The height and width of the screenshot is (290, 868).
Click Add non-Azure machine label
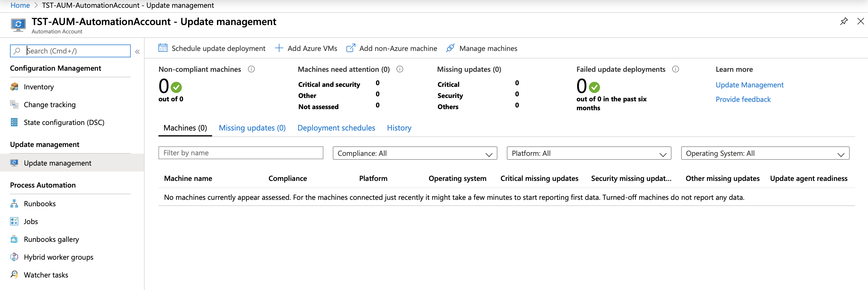click(x=398, y=48)
